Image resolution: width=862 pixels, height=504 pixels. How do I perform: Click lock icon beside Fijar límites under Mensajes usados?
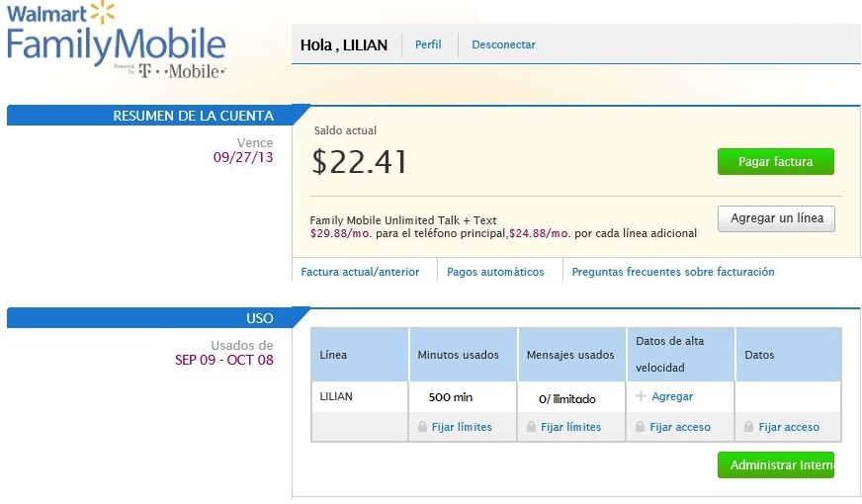[x=531, y=427]
